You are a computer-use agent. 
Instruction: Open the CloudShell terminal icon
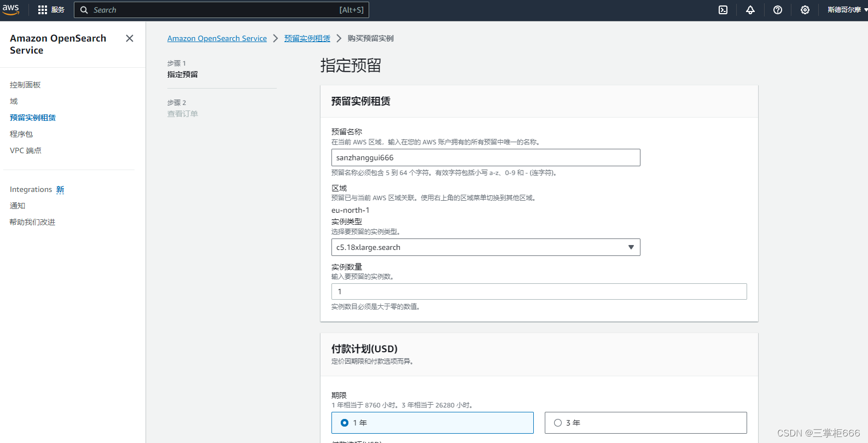(723, 10)
